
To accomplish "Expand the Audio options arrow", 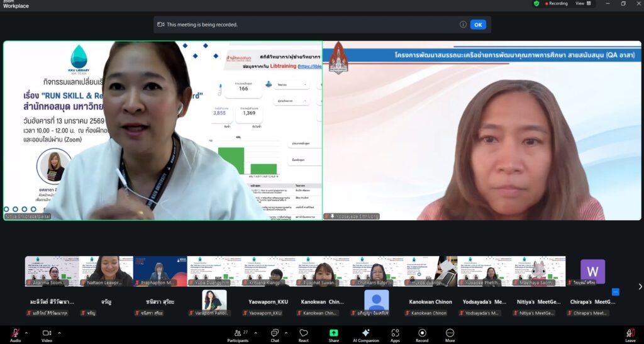I will point(28,332).
